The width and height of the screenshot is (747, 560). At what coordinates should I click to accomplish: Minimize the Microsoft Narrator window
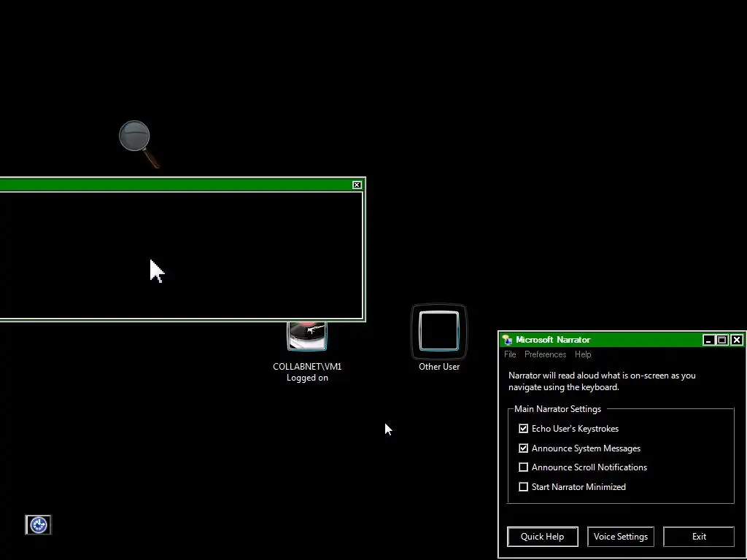(708, 340)
